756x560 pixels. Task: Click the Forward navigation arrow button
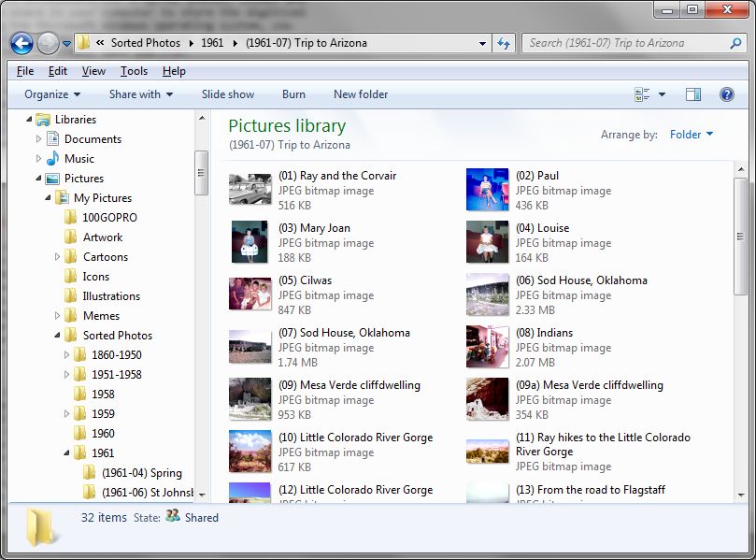(x=48, y=43)
